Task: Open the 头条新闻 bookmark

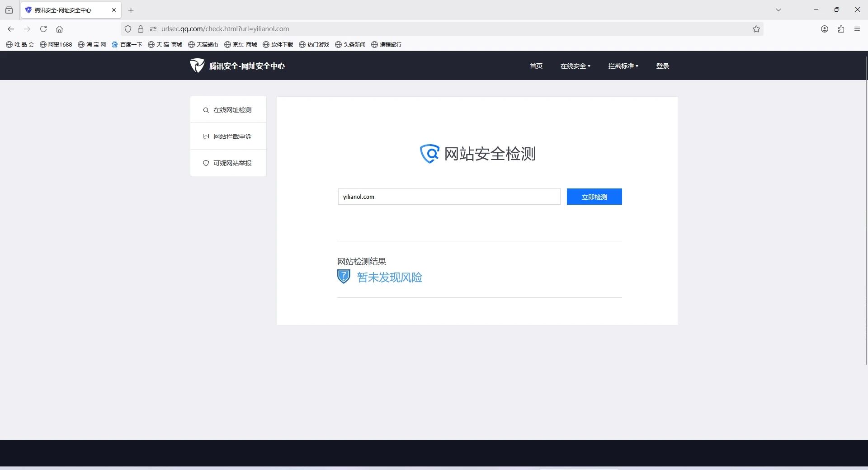Action: pos(350,44)
